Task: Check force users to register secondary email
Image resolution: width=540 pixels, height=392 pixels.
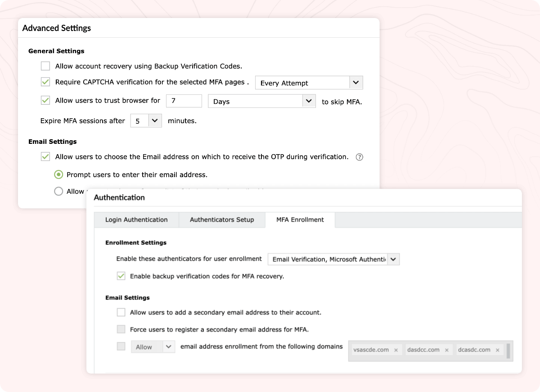Action: tap(121, 329)
